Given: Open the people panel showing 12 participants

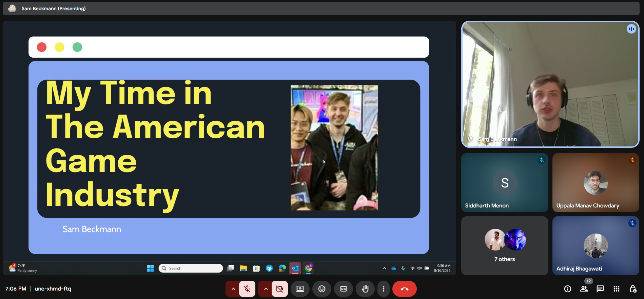Looking at the screenshot, I should 584,289.
